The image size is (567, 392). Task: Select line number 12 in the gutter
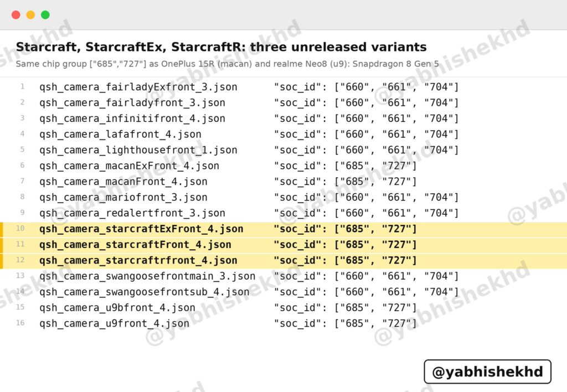(20, 260)
